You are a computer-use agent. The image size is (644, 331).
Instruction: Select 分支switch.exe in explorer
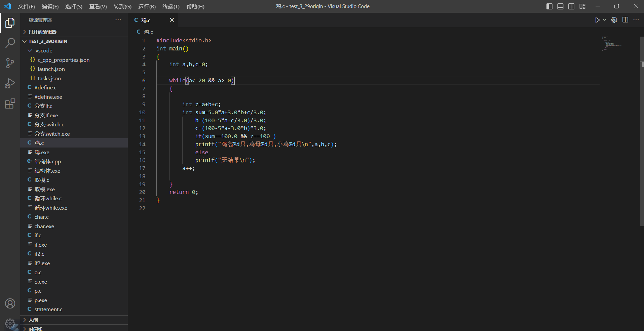(74, 134)
